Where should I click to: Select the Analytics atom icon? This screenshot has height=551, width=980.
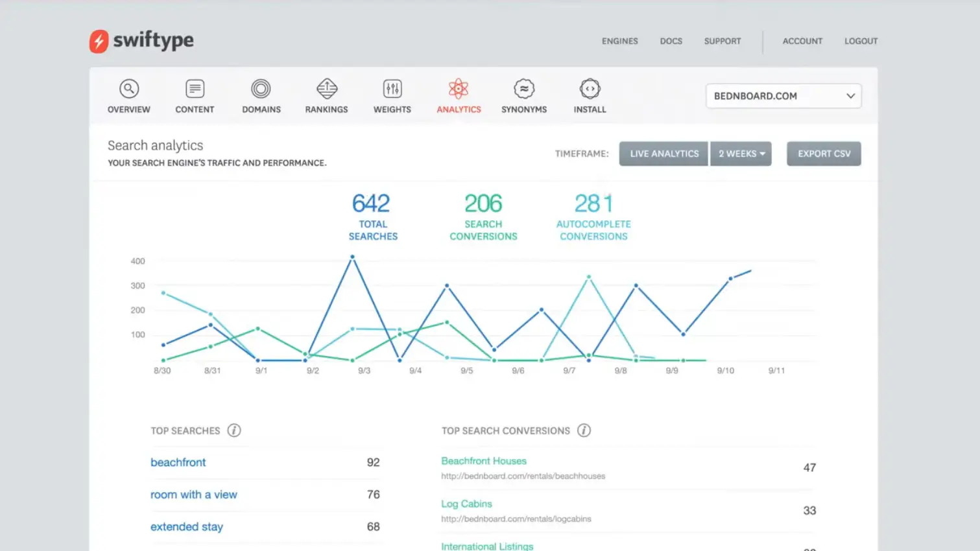[459, 88]
